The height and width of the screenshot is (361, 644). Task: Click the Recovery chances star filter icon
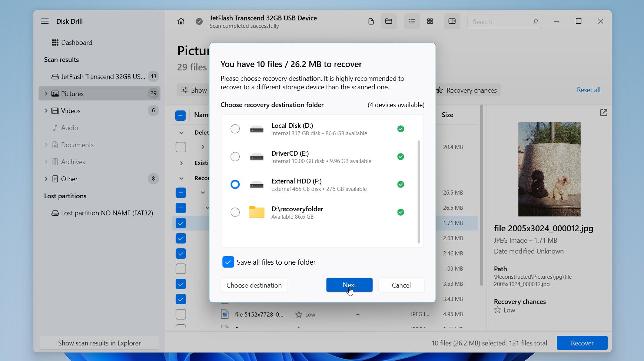(x=439, y=90)
